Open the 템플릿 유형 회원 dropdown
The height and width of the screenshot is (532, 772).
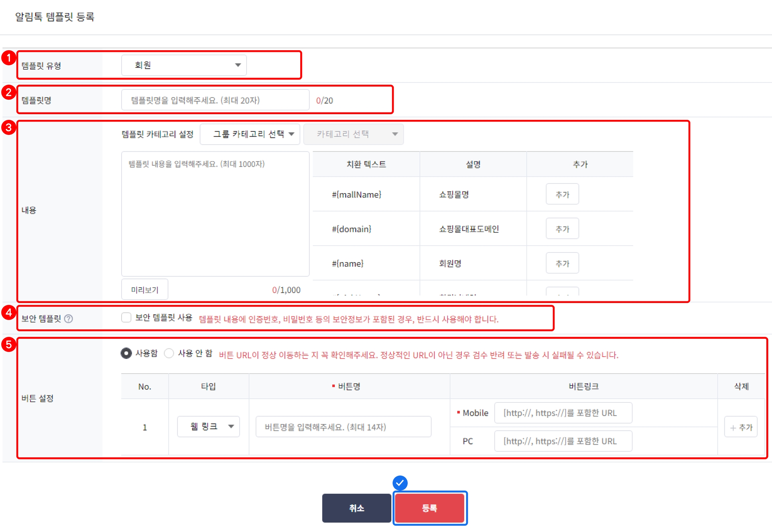click(184, 65)
